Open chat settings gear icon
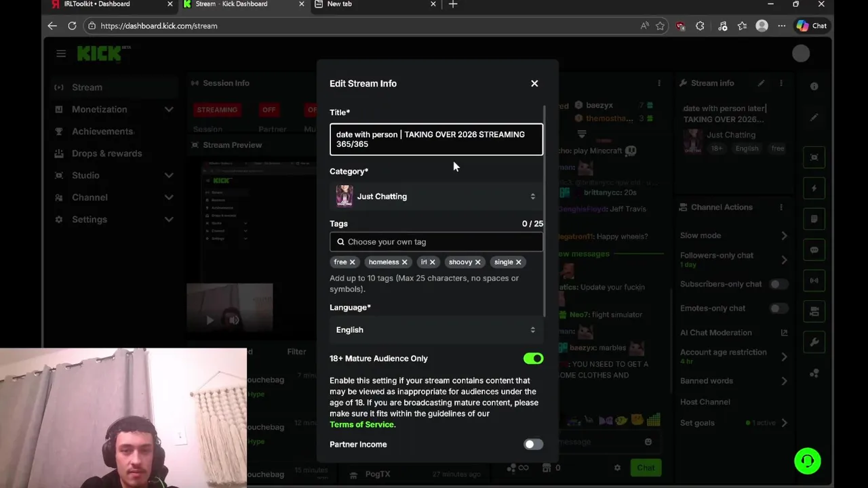Image resolution: width=868 pixels, height=488 pixels. pyautogui.click(x=617, y=468)
